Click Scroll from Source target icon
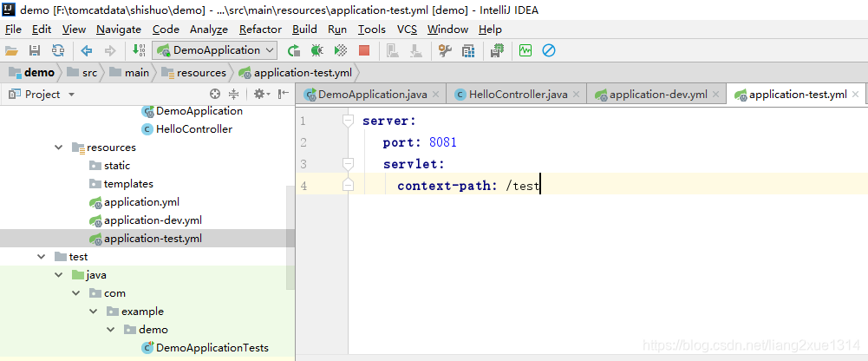The width and height of the screenshot is (868, 361). (215, 94)
